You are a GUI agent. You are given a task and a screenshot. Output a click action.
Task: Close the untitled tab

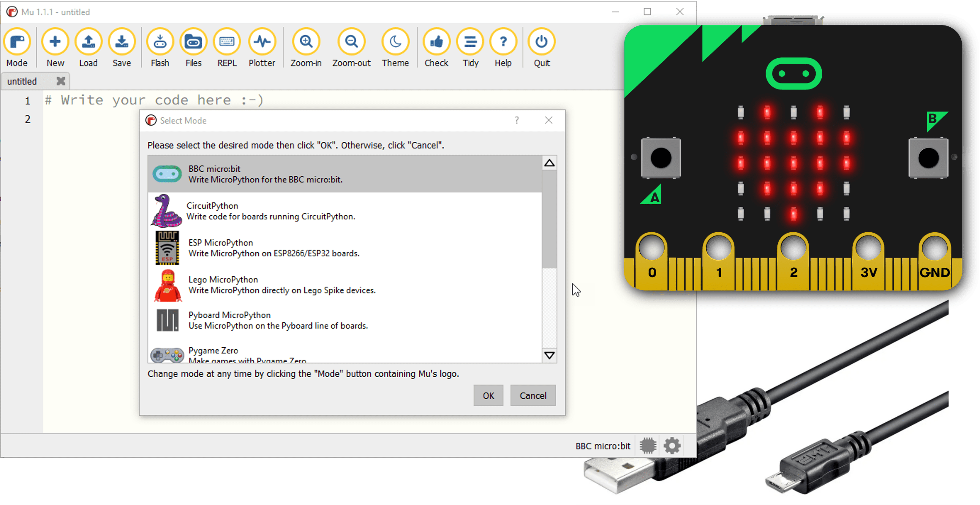[61, 81]
